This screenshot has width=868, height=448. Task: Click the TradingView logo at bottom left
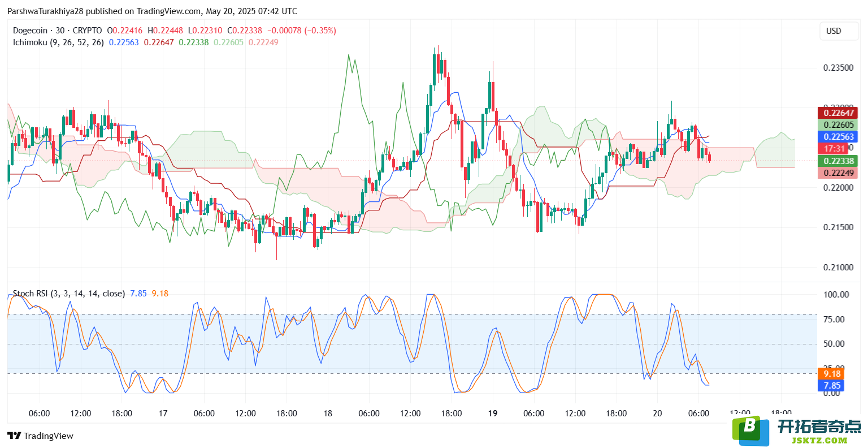pos(40,436)
